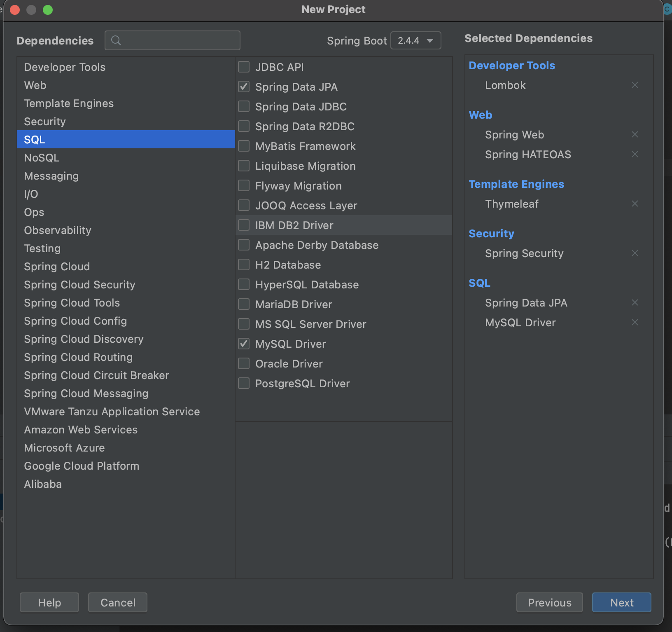Image resolution: width=672 pixels, height=632 pixels.
Task: Remove MySQL Driver from selected list
Action: click(635, 322)
